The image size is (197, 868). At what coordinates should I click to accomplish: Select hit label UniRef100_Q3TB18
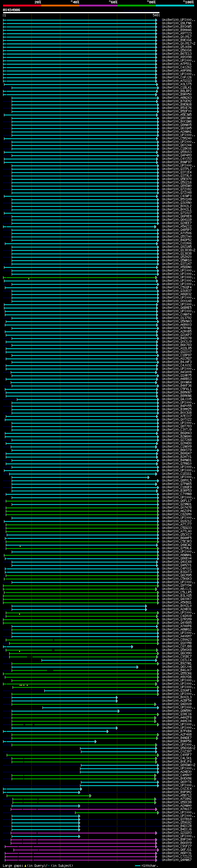pos(177,819)
